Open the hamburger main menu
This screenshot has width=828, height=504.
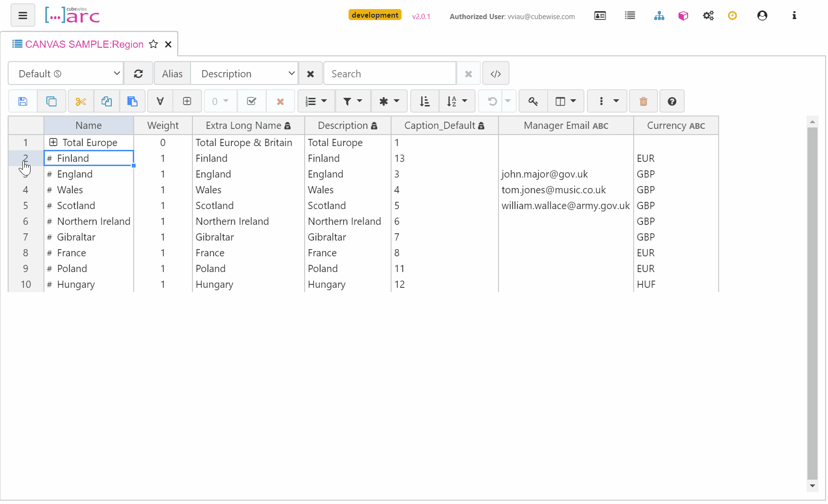23,16
